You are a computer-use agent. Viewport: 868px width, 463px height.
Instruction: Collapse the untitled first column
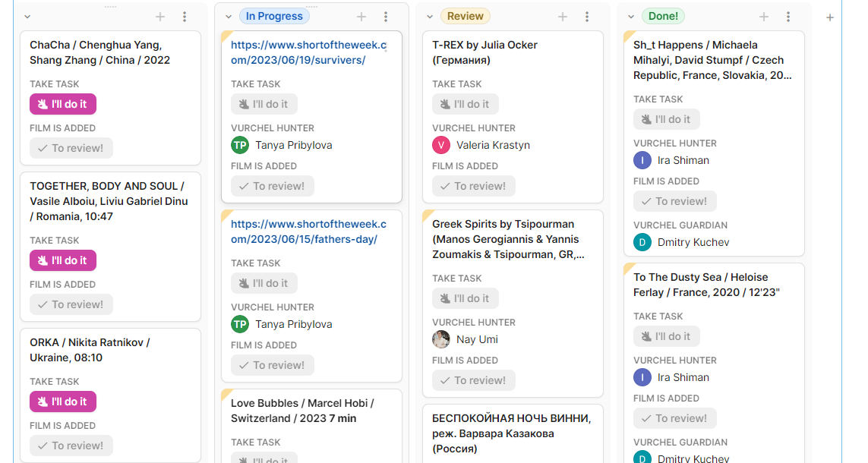tap(27, 17)
